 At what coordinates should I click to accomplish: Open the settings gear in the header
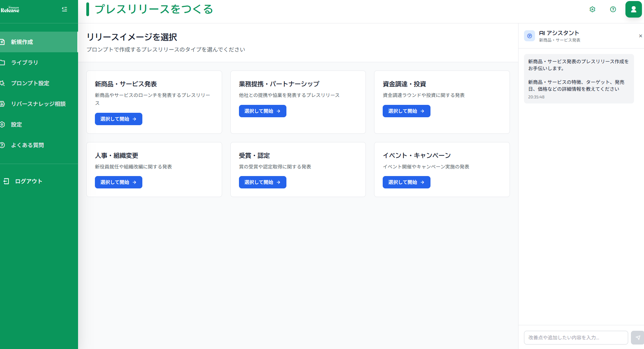tap(592, 9)
